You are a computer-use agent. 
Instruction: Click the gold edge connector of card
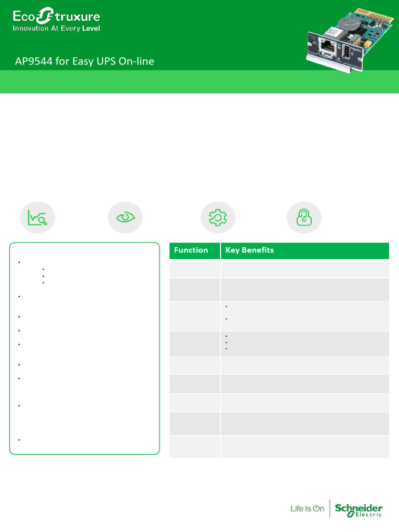[370, 15]
